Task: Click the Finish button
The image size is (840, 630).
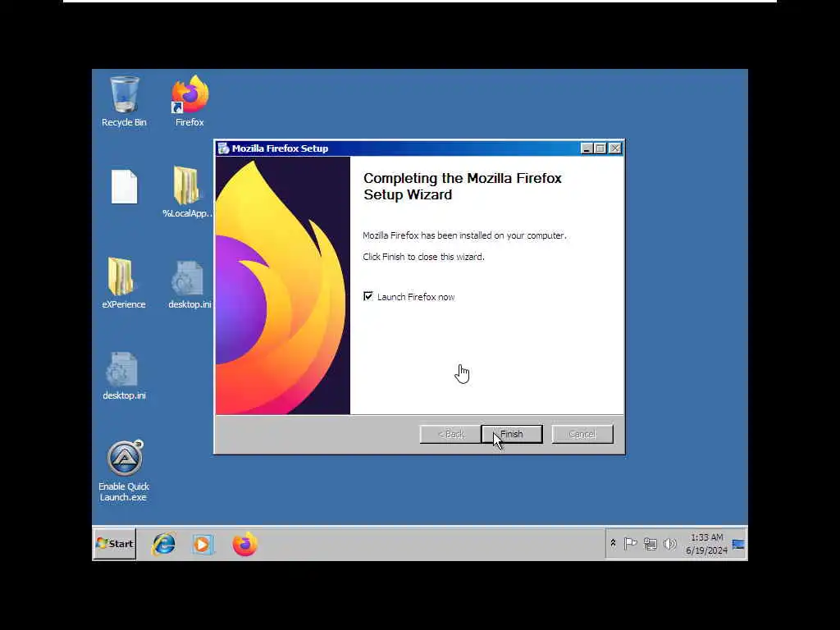Action: pyautogui.click(x=512, y=434)
